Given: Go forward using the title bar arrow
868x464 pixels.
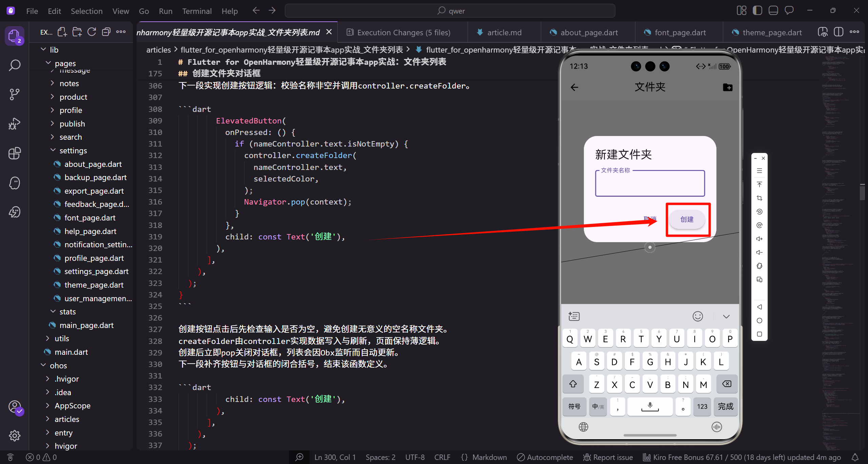Looking at the screenshot, I should (272, 11).
